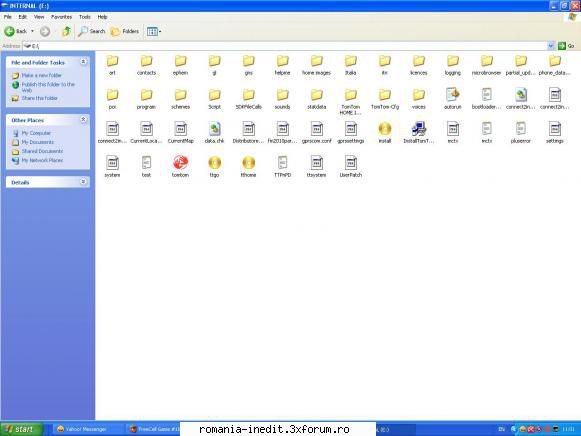Go to My Documents link

pos(37,142)
